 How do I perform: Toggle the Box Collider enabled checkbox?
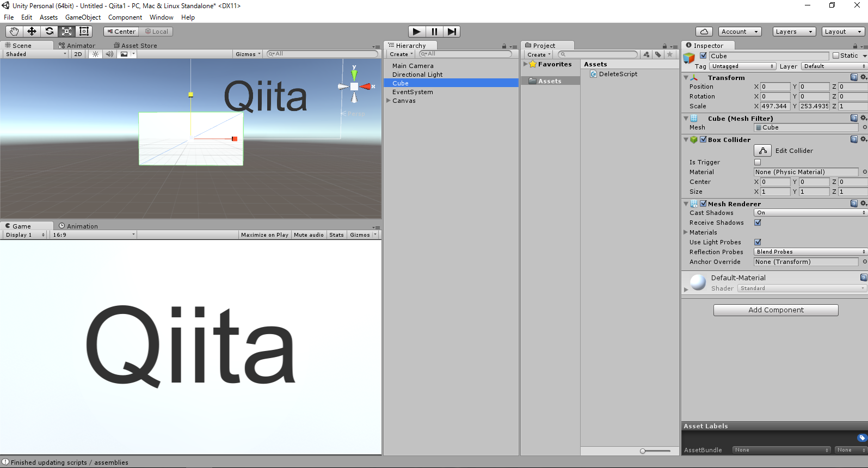tap(703, 139)
